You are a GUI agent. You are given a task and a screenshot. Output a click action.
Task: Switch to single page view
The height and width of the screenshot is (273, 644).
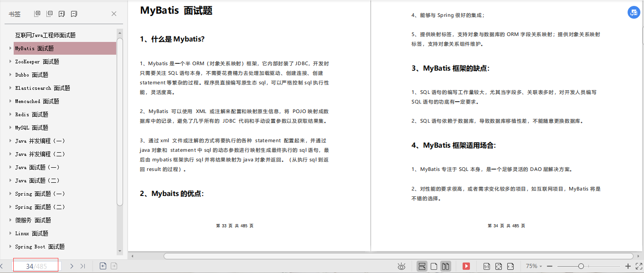coord(434,266)
